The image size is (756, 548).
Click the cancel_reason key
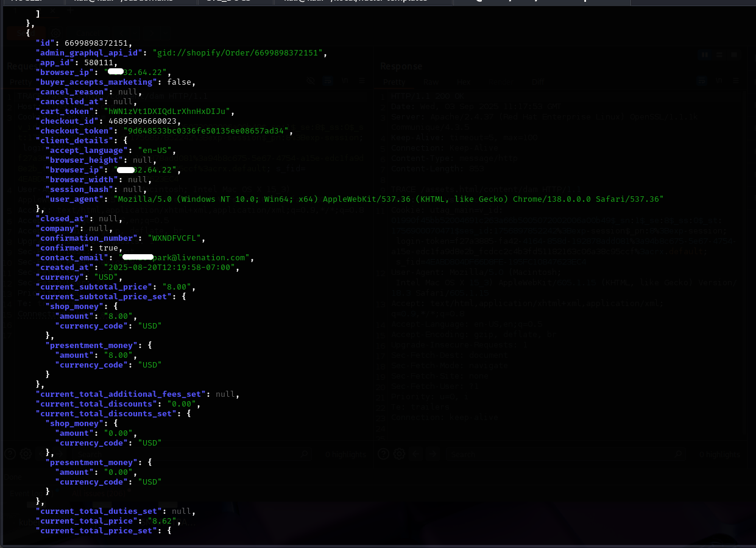73,91
